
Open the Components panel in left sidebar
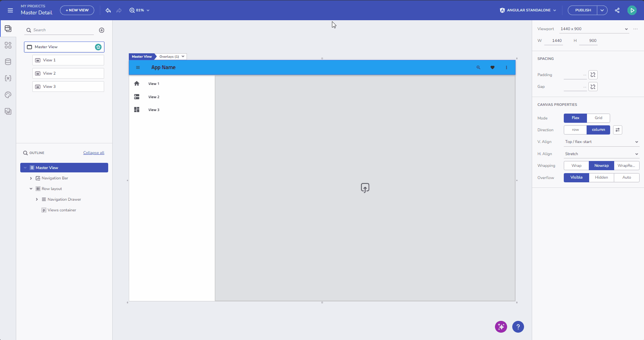(x=8, y=45)
